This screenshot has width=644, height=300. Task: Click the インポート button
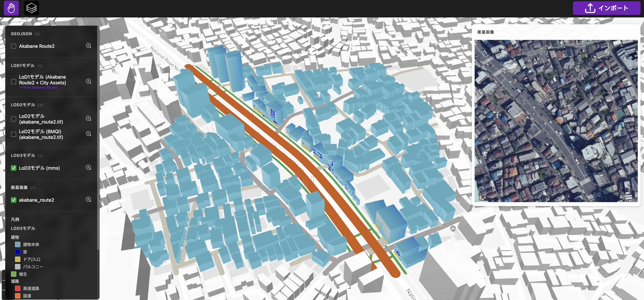point(606,8)
